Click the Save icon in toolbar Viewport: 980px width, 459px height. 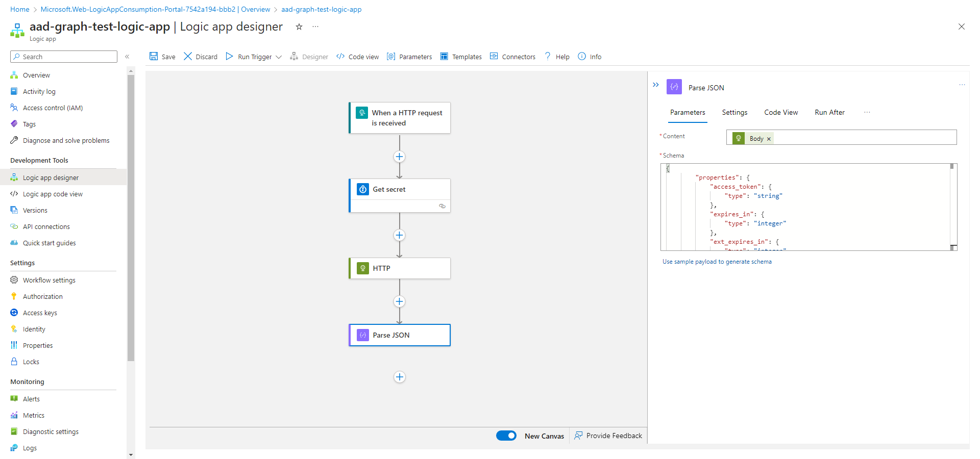154,57
